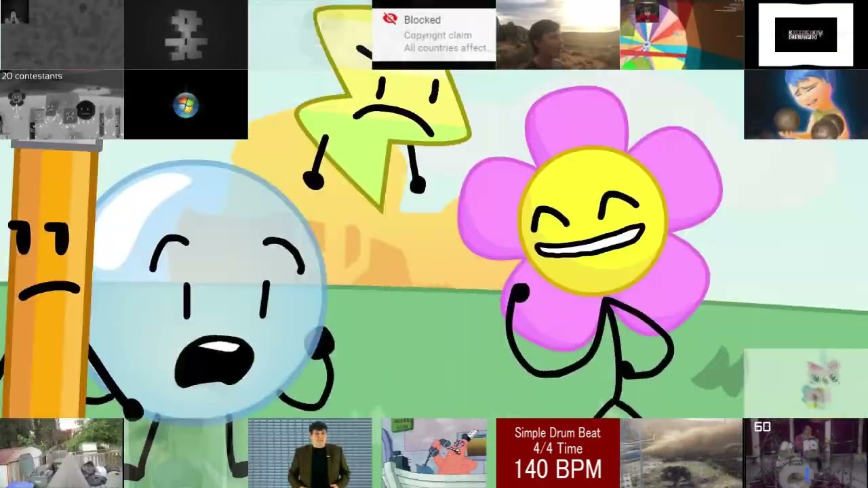Select the 20 contestants thumbnail
This screenshot has width=868, height=488.
(x=62, y=104)
